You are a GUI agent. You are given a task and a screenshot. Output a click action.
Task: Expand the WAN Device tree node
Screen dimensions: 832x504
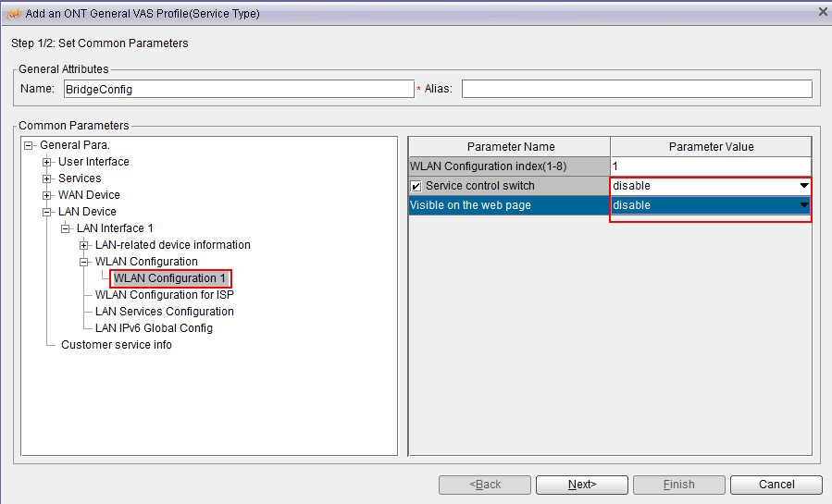(x=47, y=195)
